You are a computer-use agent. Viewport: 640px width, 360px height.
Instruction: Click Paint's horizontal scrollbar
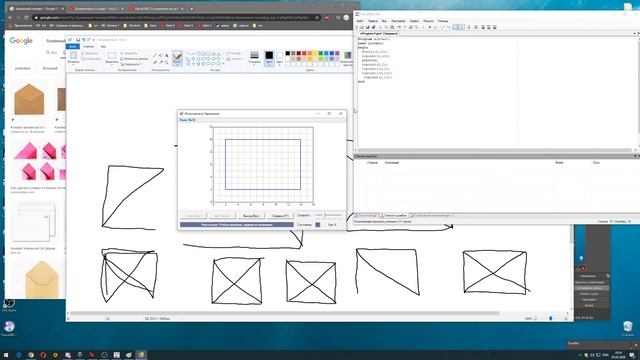coord(284,313)
